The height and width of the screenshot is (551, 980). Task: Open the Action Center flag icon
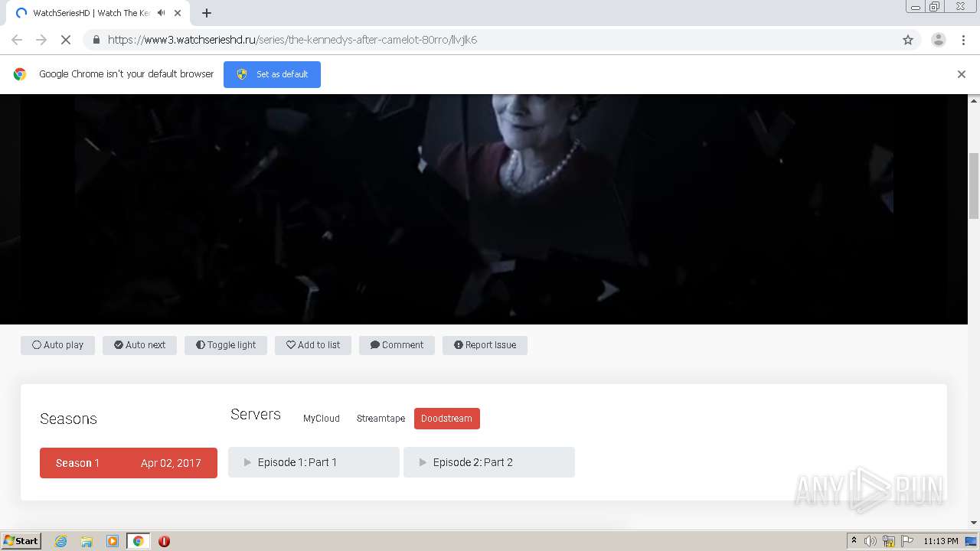[x=907, y=541]
